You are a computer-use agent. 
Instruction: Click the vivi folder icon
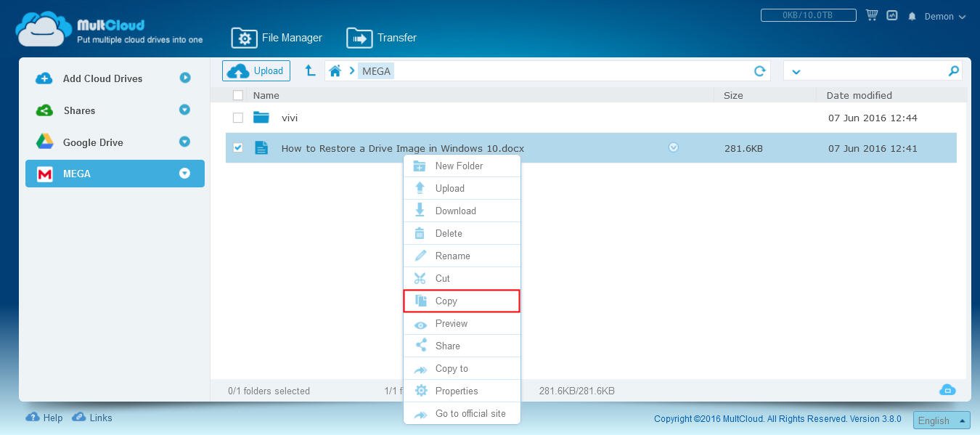tap(261, 117)
